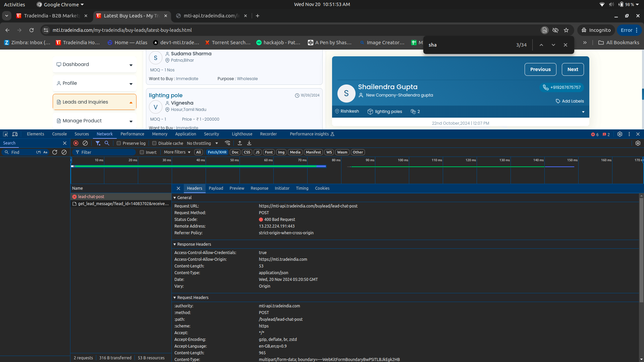Click the clear network log icon
This screenshot has height=362, width=644.
[85, 143]
